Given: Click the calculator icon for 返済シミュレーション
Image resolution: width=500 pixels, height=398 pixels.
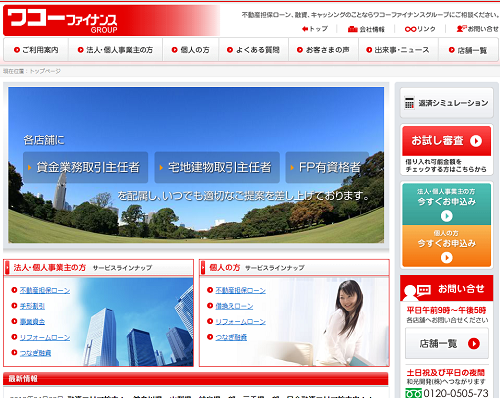Looking at the screenshot, I should click(409, 103).
